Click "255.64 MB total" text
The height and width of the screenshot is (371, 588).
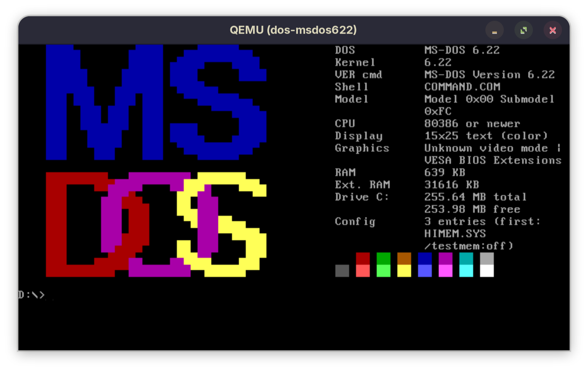[x=475, y=197]
